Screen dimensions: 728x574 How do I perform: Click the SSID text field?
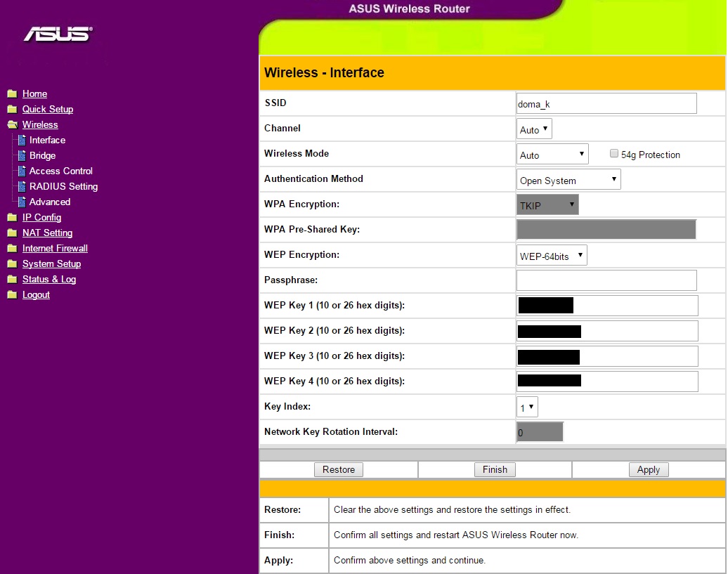[x=606, y=104]
